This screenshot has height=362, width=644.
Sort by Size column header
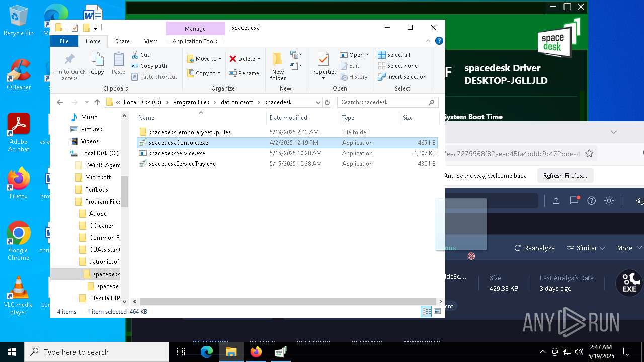pos(419,118)
